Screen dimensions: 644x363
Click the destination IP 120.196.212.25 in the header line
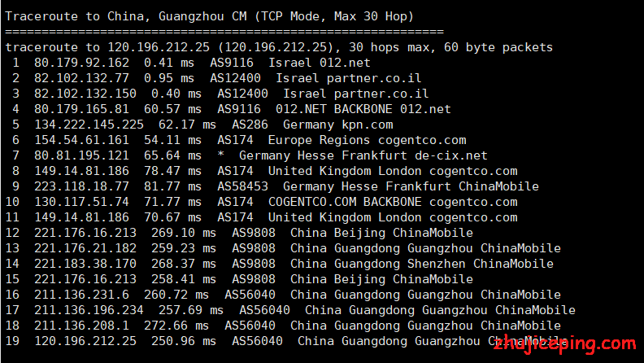coord(159,47)
